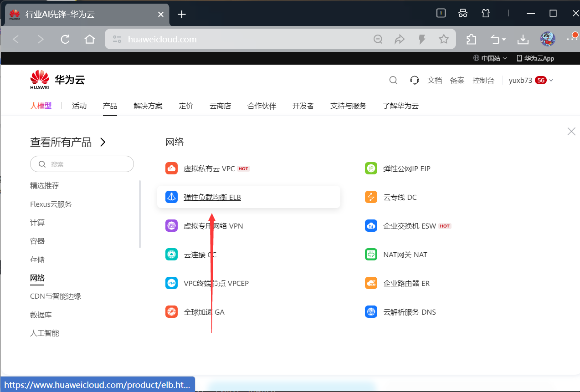Select 计算 category
Viewport: 580px width, 392px height.
[37, 222]
